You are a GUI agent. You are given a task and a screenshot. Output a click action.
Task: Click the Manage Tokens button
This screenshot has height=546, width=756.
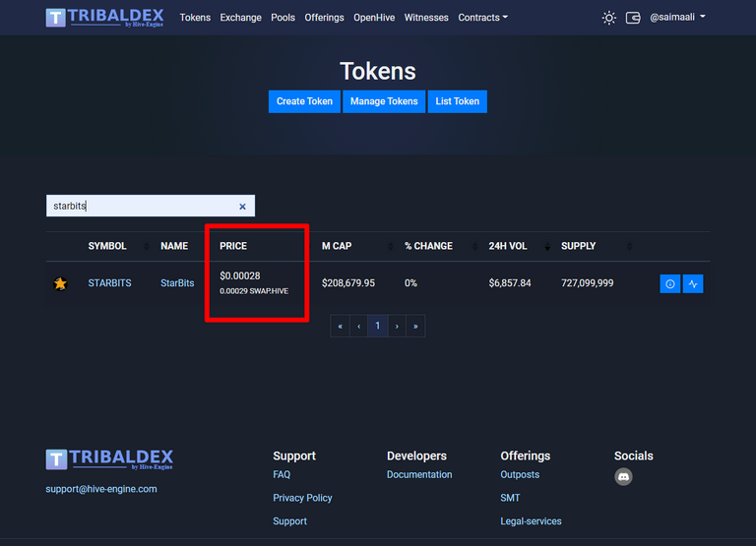[x=384, y=101]
